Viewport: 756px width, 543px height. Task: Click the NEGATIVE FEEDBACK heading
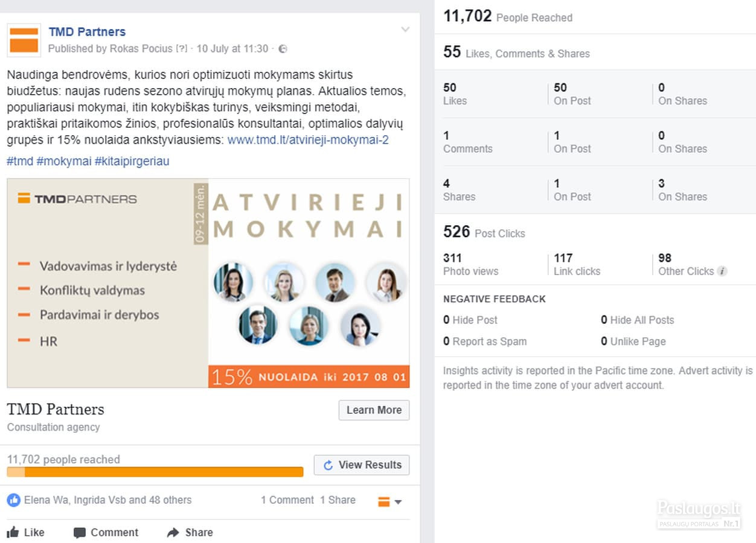tap(495, 299)
